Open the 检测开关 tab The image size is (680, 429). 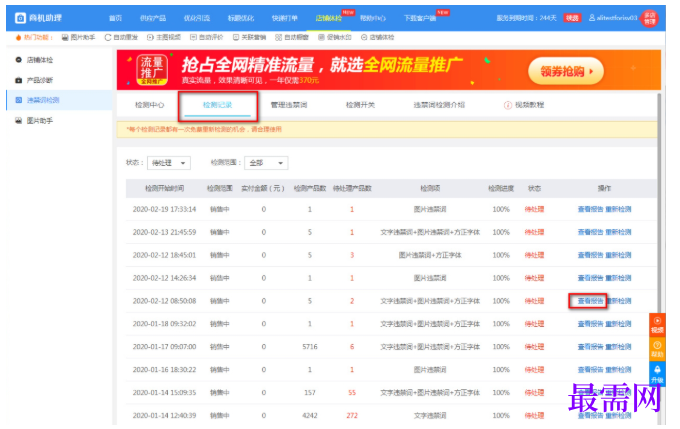coord(360,105)
